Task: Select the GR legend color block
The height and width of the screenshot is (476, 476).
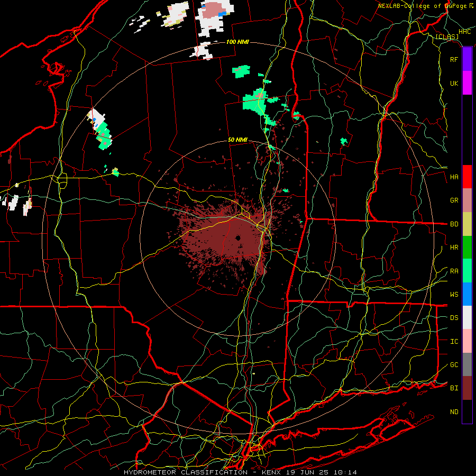Action: 467,200
